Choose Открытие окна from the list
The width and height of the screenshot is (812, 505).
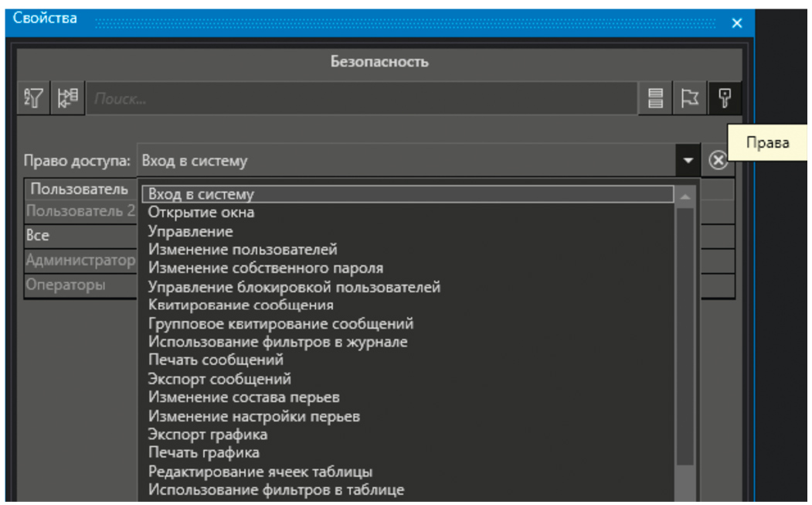[x=201, y=213]
